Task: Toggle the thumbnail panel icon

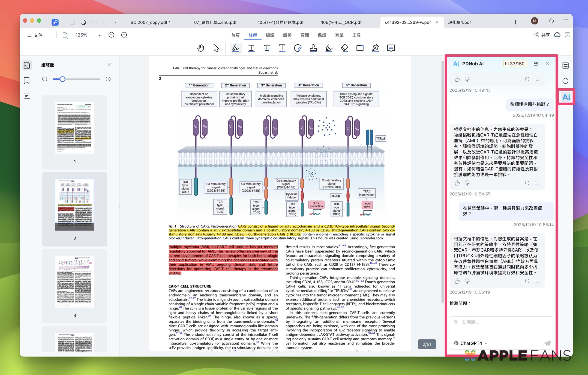Action: pos(27,65)
